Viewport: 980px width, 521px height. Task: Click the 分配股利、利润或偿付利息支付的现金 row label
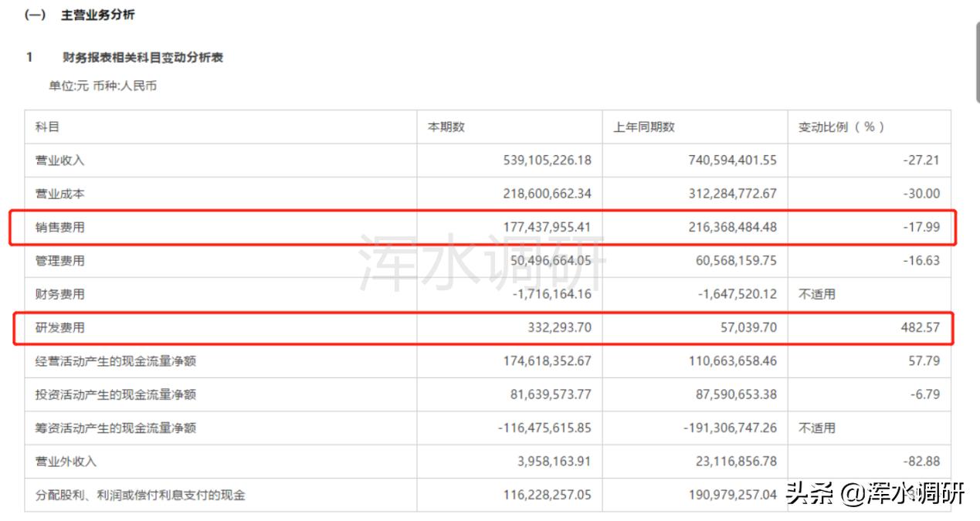(x=140, y=495)
